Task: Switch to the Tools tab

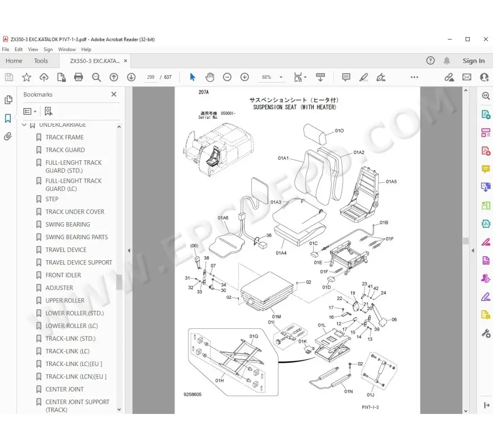Action: (x=41, y=61)
